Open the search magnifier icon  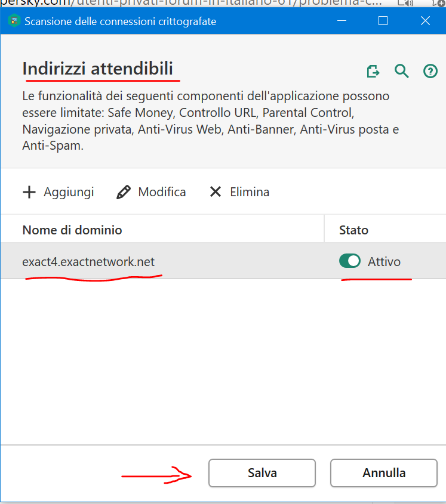[402, 71]
